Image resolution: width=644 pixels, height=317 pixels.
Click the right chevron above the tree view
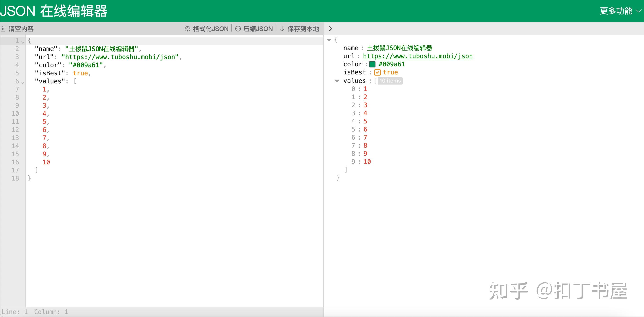click(330, 29)
